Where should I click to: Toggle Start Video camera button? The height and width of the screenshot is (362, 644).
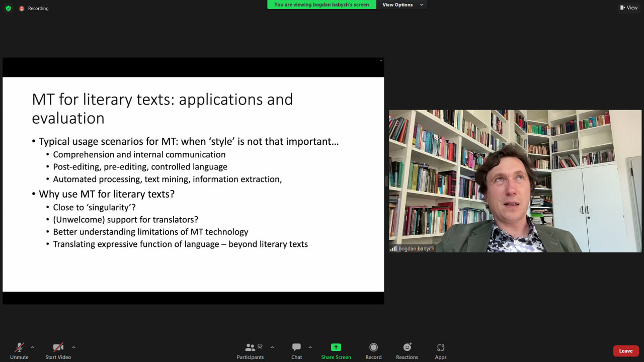[x=58, y=350]
